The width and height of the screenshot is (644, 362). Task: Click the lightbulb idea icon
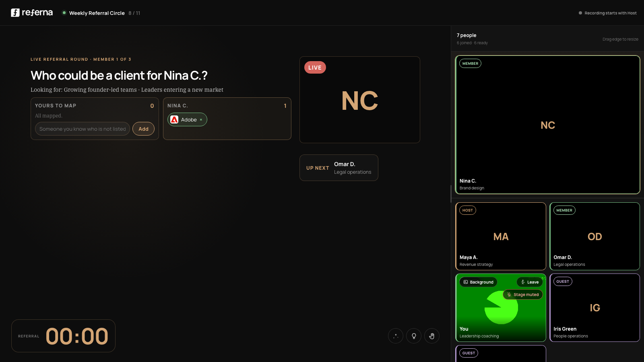(x=414, y=336)
